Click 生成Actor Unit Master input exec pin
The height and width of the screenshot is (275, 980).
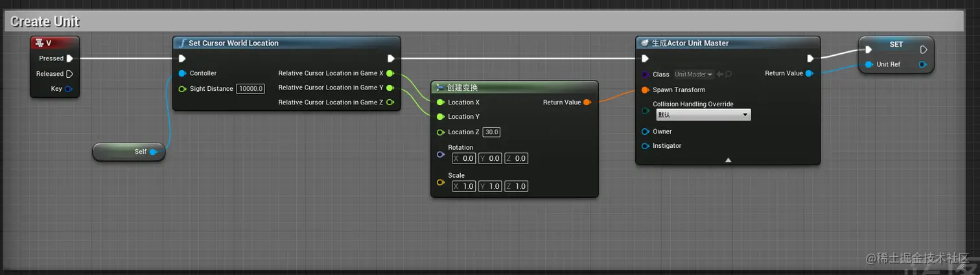point(646,58)
